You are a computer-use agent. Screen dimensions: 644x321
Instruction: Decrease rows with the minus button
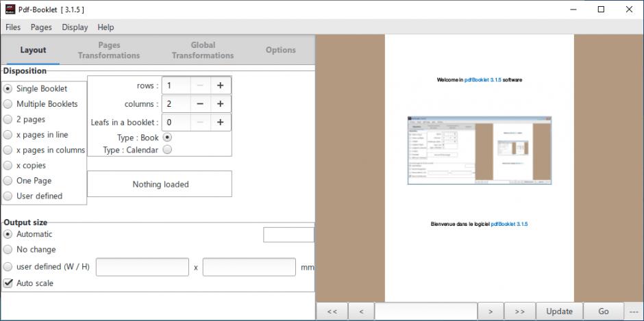tap(201, 86)
